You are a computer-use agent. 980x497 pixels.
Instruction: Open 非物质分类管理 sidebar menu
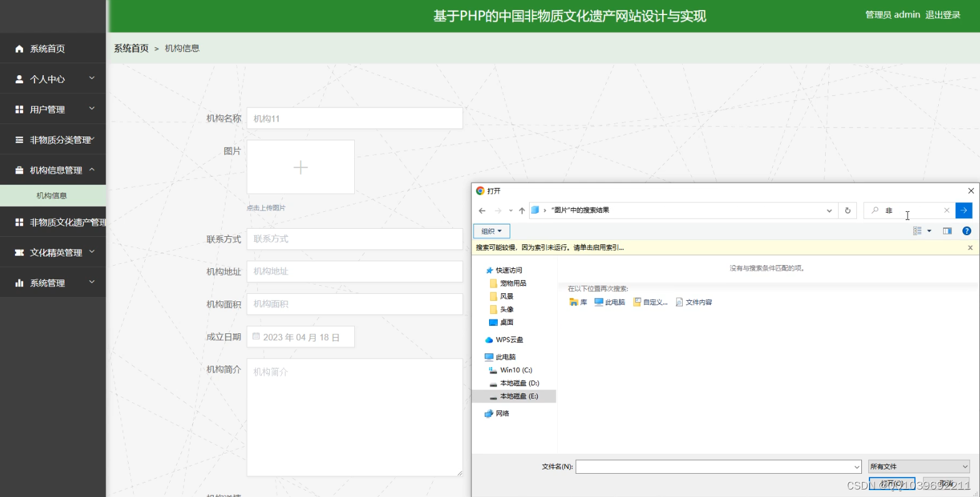click(x=52, y=140)
